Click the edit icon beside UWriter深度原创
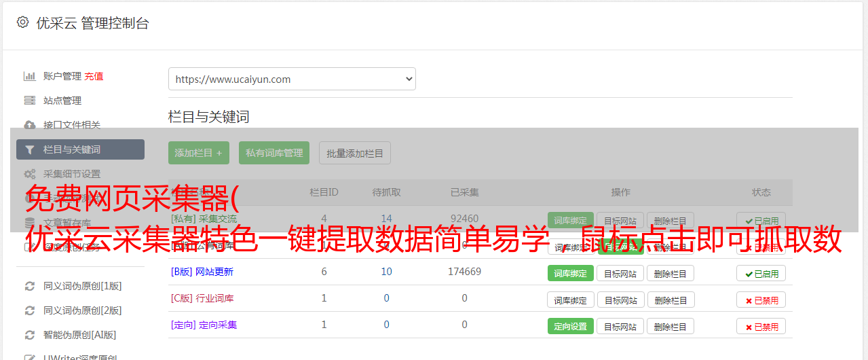The width and height of the screenshot is (868, 360). [x=30, y=357]
